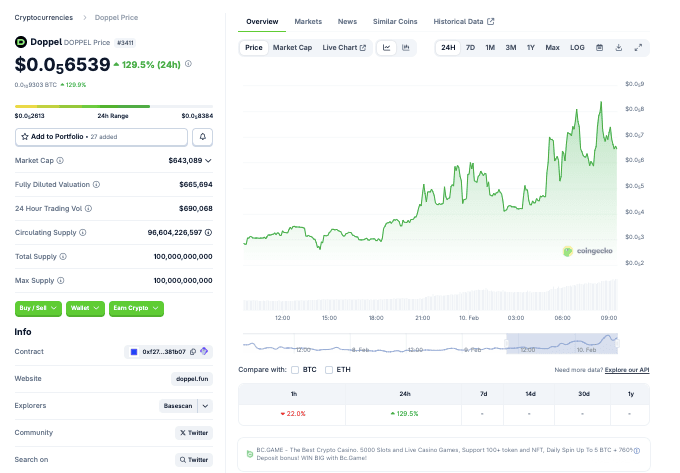Select the 7D time range
680x473 pixels.
(470, 47)
